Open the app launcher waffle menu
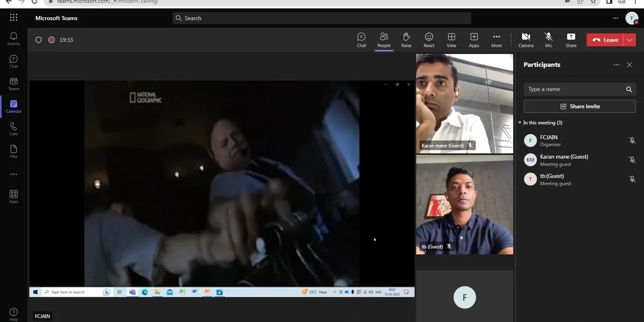 (13, 18)
